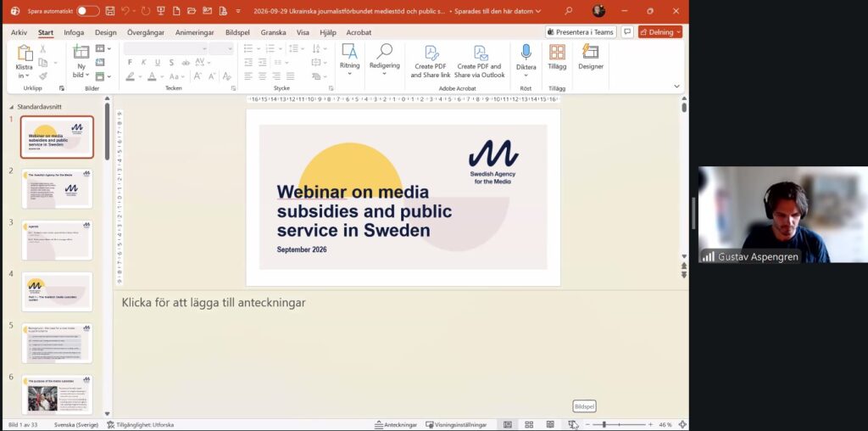868x431 pixels.
Task: Open the Acrobat tab
Action: click(359, 33)
